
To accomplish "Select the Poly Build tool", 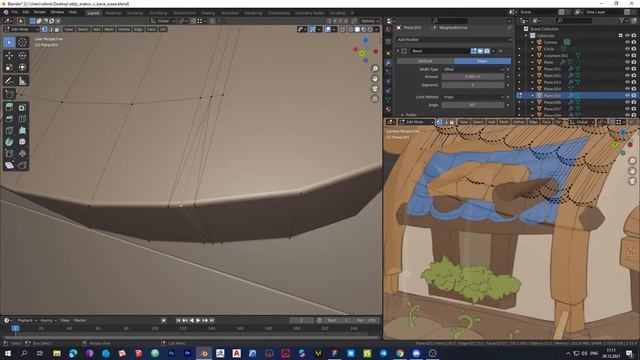I will [x=22, y=131].
